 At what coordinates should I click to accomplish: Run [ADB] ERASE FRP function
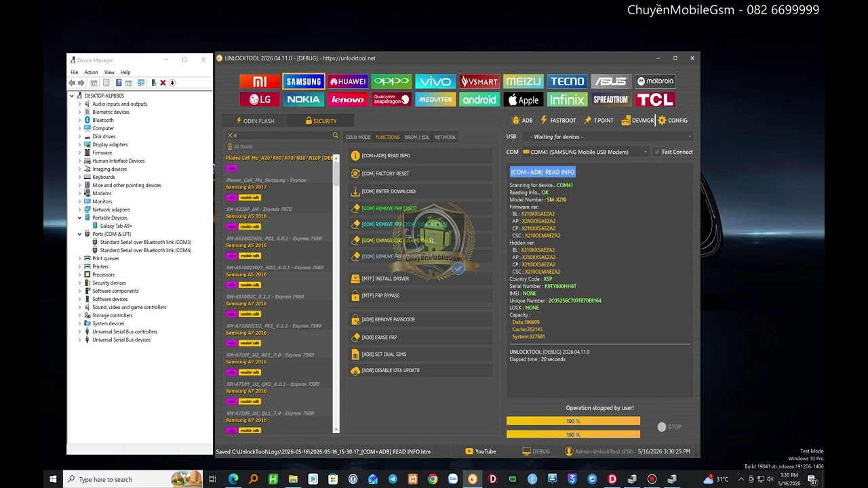tap(420, 337)
